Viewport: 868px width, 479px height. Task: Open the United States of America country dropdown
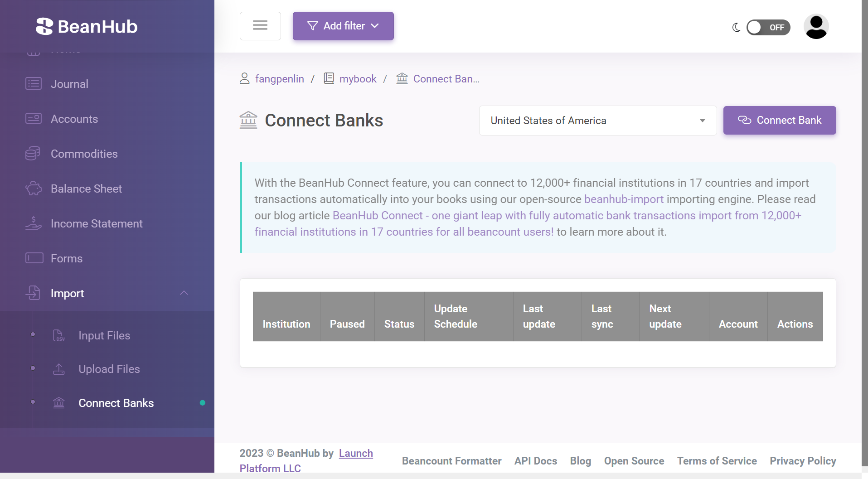tap(598, 121)
